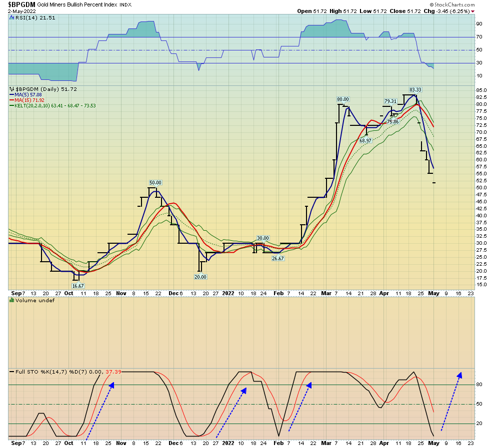Click the 20.00 December low label
The image size is (495, 448).
tap(200, 276)
